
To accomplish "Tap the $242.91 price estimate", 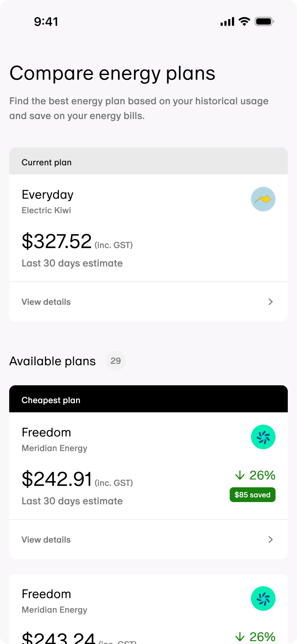I will (x=57, y=479).
